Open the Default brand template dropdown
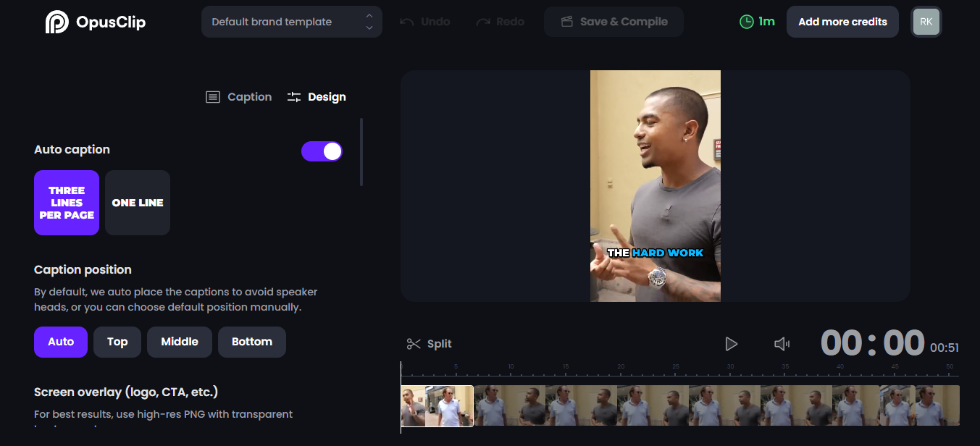Image resolution: width=980 pixels, height=446 pixels. click(291, 22)
